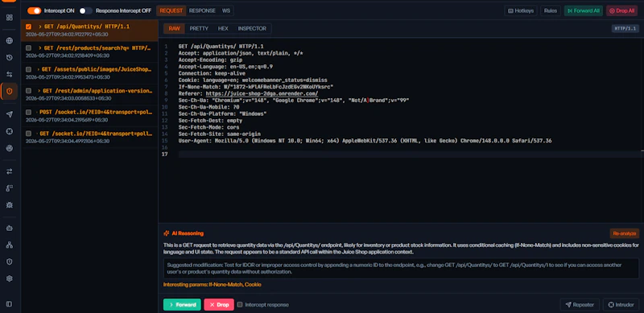
Task: Follow the juice-shop Referer URL link
Action: (262, 93)
